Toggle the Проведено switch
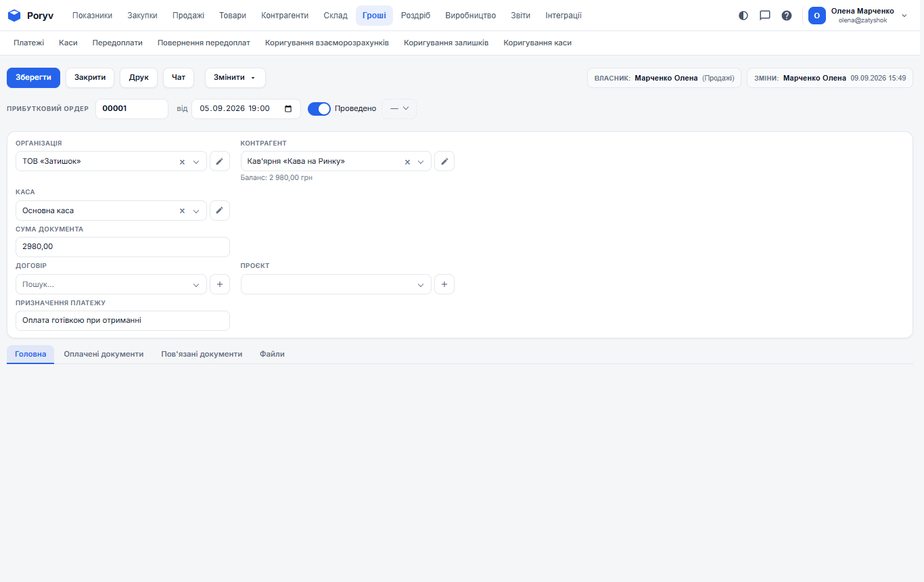Image resolution: width=924 pixels, height=582 pixels. point(319,108)
